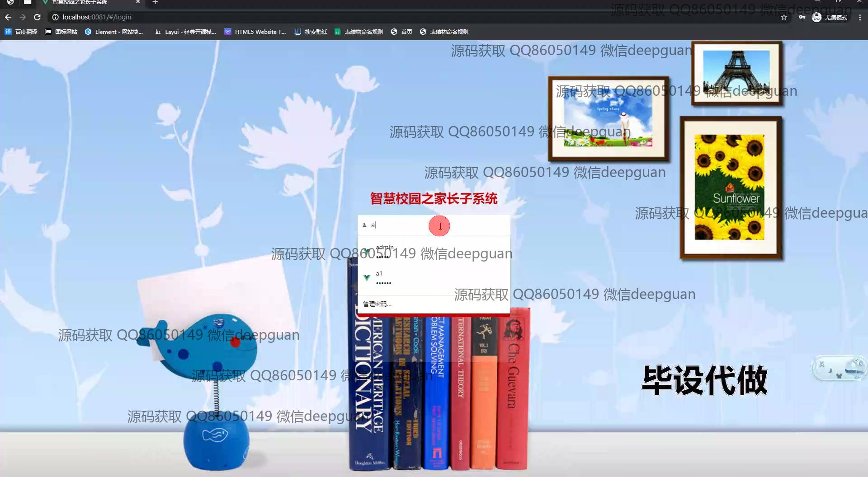
Task: Open the 表结构命名规则 bookmark beside 搜索壁纸
Action: pos(359,32)
